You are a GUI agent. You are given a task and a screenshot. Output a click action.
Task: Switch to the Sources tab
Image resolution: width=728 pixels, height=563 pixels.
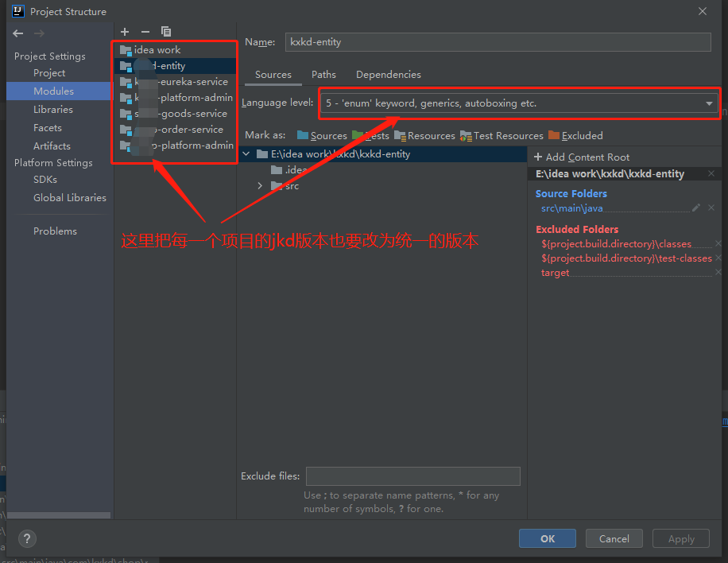273,74
